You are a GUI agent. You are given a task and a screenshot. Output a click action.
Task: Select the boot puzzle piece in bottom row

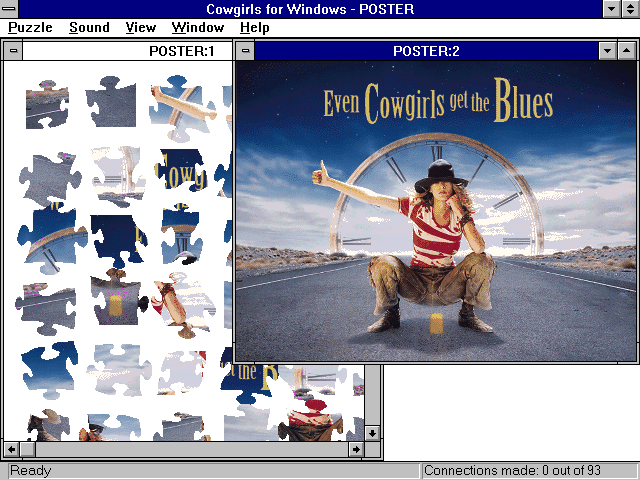point(48,425)
